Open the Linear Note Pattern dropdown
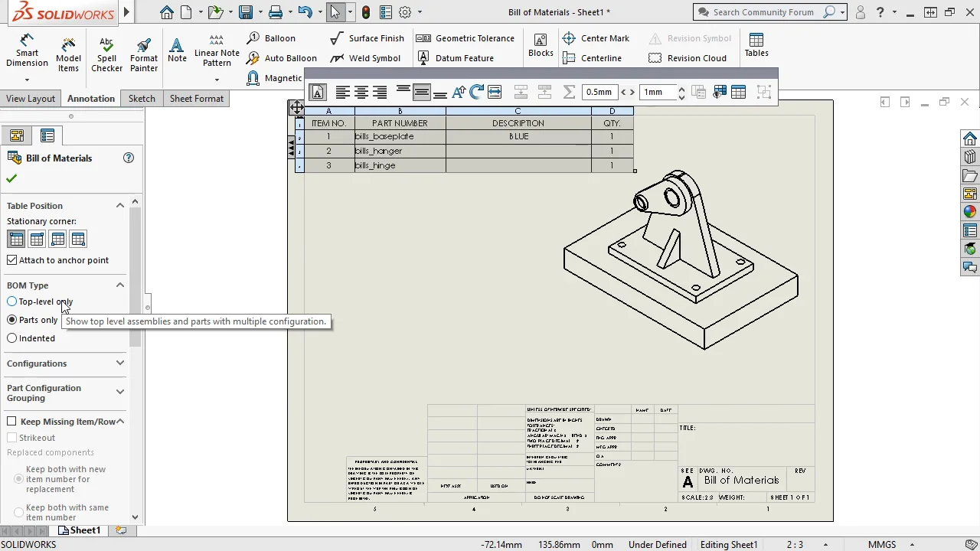This screenshot has height=551, width=980. click(x=217, y=79)
